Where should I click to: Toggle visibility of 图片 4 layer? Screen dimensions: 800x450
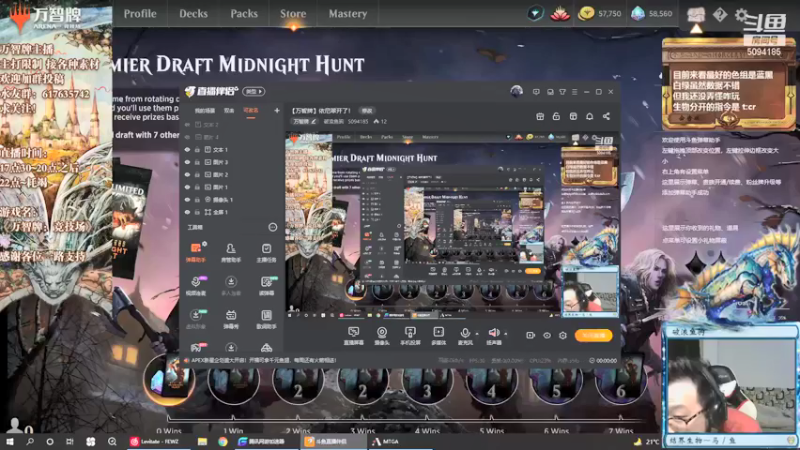[187, 137]
